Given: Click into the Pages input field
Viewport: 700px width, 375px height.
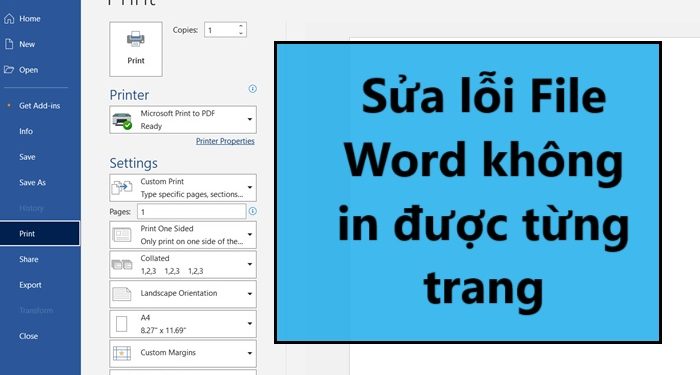Looking at the screenshot, I should [192, 212].
